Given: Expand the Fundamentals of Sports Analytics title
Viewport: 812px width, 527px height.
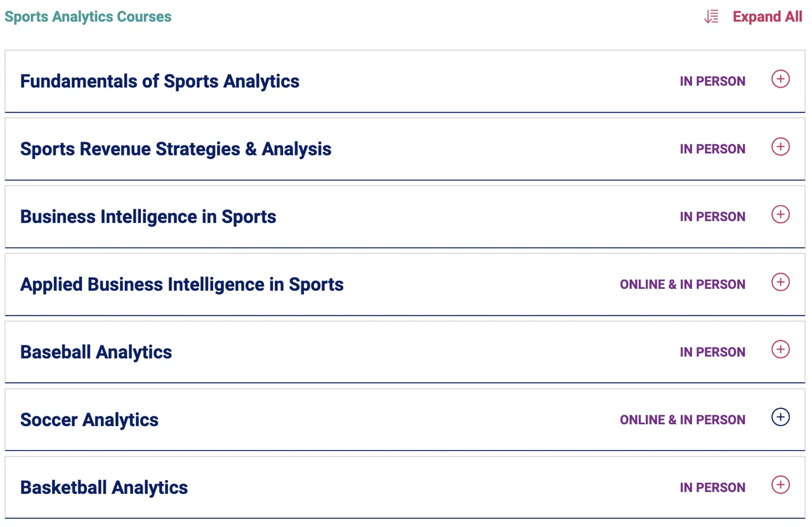Looking at the screenshot, I should (160, 81).
